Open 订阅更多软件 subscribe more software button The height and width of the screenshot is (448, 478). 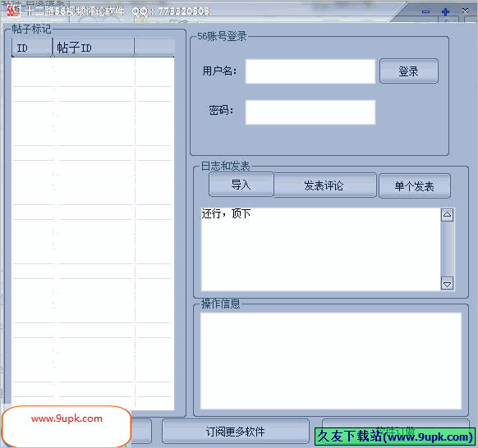tap(236, 432)
